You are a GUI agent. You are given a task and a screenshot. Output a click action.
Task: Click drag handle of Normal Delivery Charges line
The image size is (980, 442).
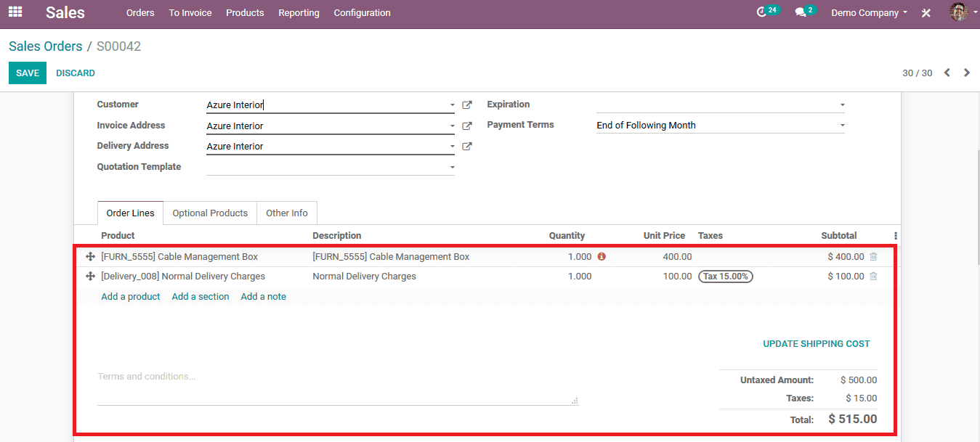(91, 277)
